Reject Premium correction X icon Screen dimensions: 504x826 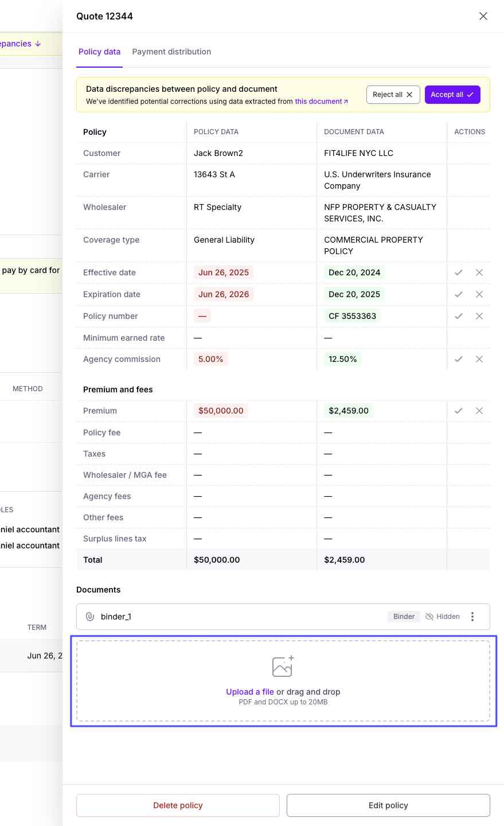pos(479,411)
